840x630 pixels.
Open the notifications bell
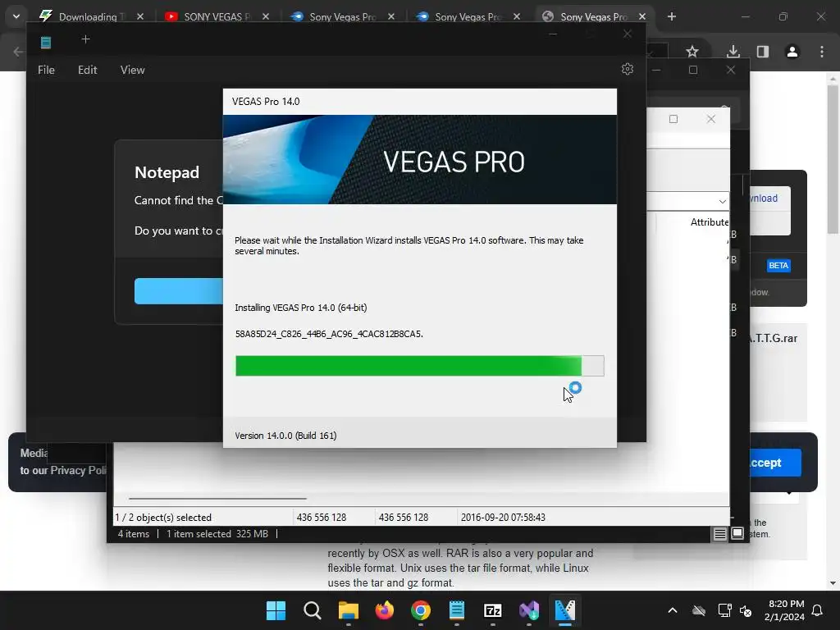(x=817, y=610)
